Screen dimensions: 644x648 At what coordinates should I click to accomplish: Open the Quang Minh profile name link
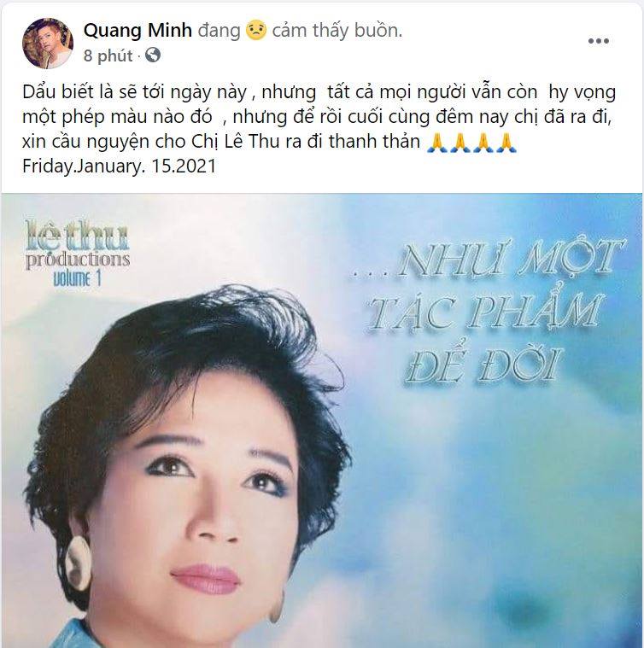(x=138, y=31)
